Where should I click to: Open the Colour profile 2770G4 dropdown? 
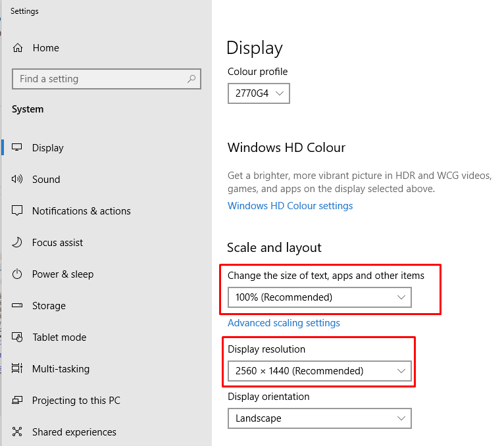pos(259,93)
